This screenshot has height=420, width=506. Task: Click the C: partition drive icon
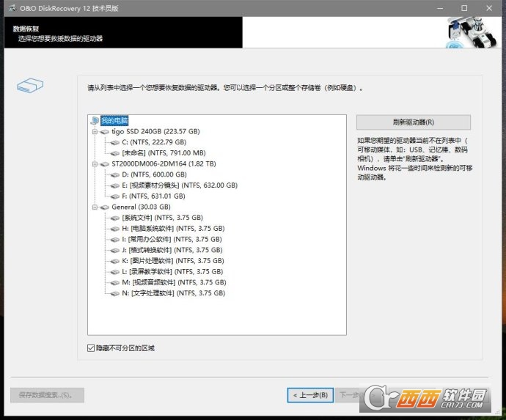tap(114, 142)
